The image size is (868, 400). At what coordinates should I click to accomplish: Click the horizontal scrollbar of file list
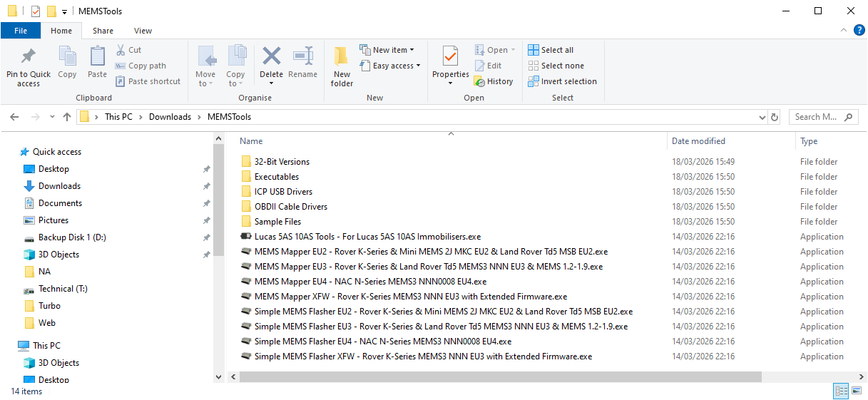click(499, 376)
